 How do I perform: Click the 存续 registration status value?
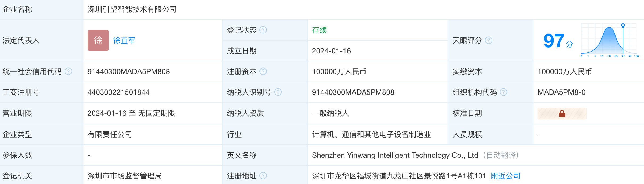tap(319, 30)
